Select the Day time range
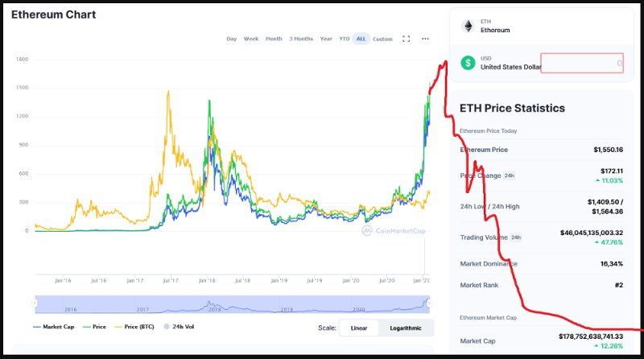The height and width of the screenshot is (359, 644). [x=232, y=39]
